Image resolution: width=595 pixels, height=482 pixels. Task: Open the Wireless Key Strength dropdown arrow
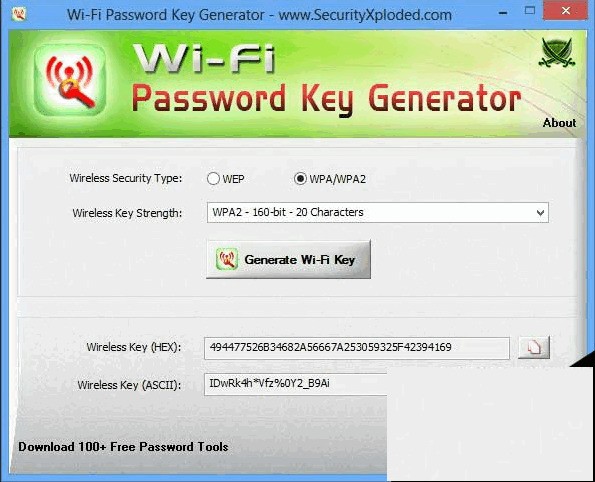pos(540,213)
